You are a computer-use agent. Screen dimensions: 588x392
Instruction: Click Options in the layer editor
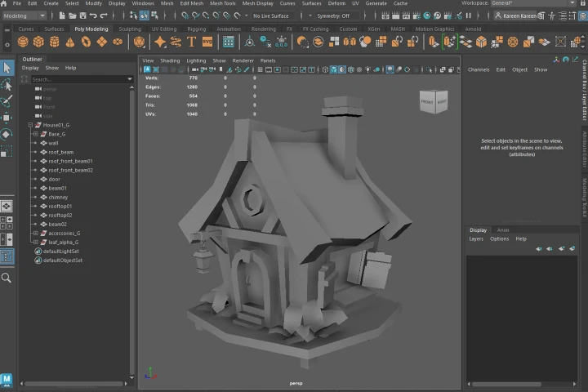[499, 239]
